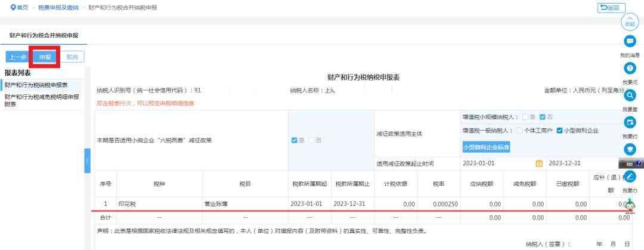Click the 上一步 previous step button
Viewport: 644px width, 250px height.
(x=18, y=57)
